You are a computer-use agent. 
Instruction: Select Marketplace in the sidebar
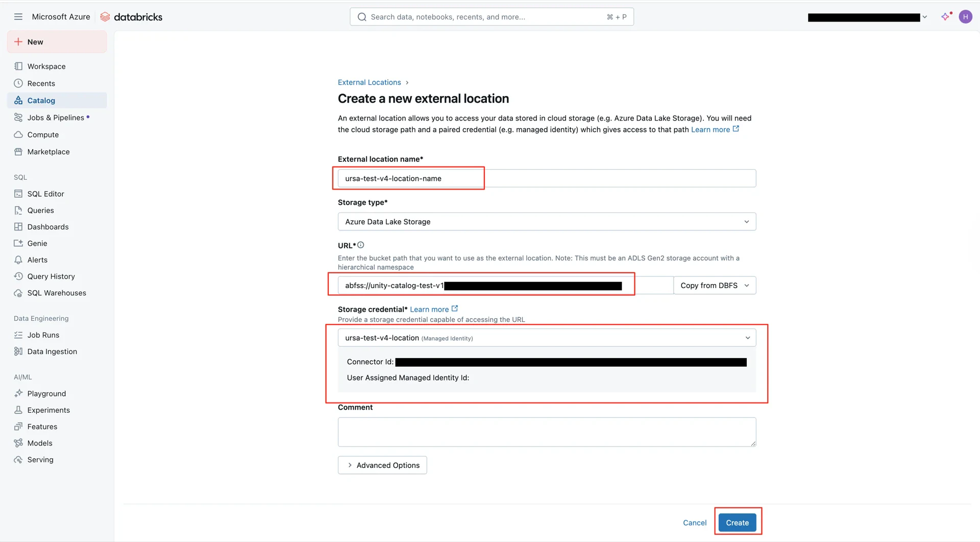(x=57, y=152)
